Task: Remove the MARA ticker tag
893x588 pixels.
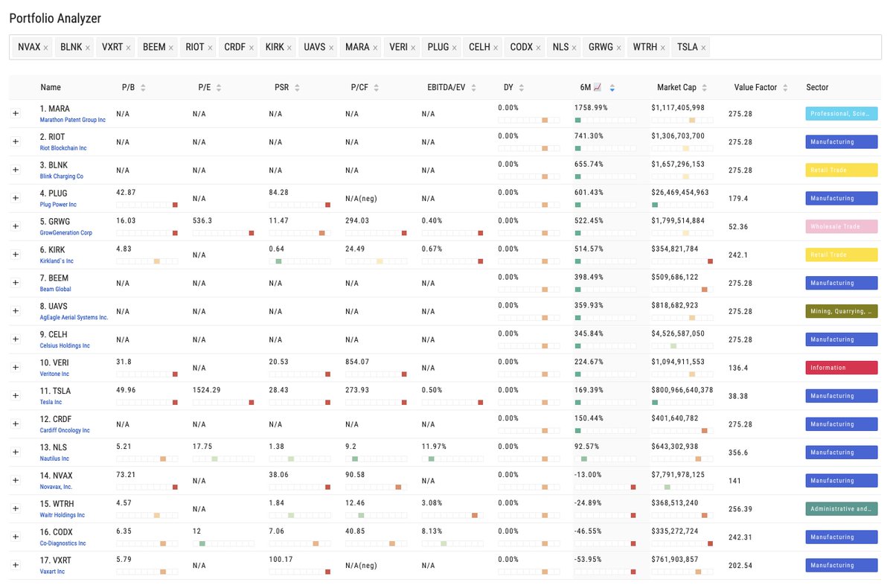Action: point(375,48)
